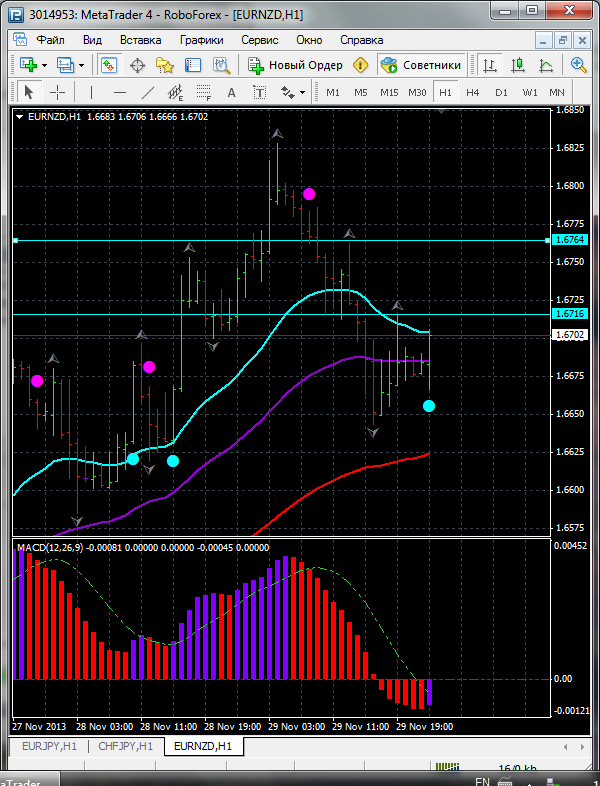This screenshot has width=600, height=786.
Task: Open the profiles icon
Action: tap(65, 65)
